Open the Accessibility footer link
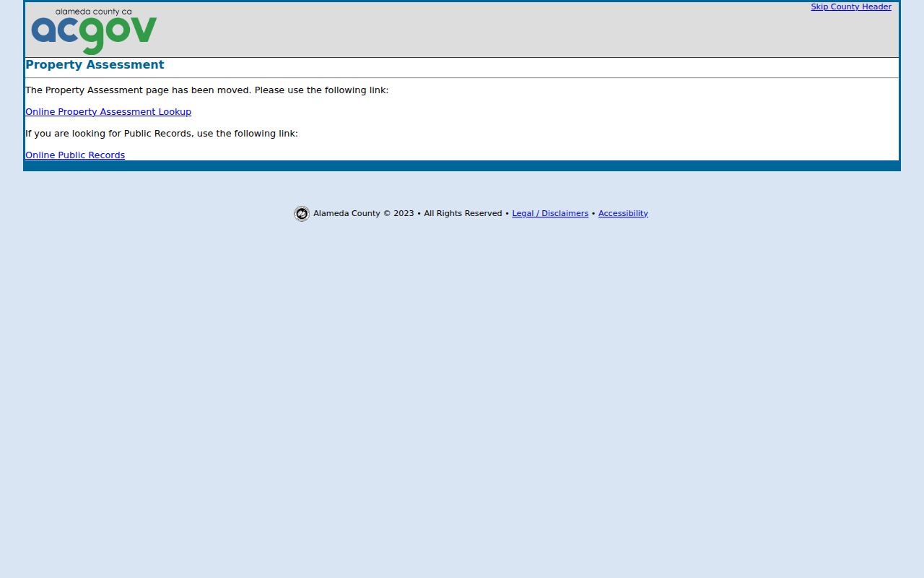924x578 pixels. pos(623,213)
